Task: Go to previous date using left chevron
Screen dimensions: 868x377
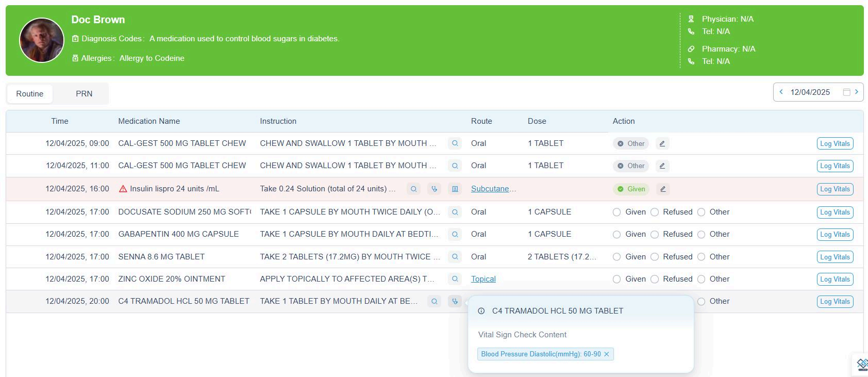Action: [x=781, y=92]
